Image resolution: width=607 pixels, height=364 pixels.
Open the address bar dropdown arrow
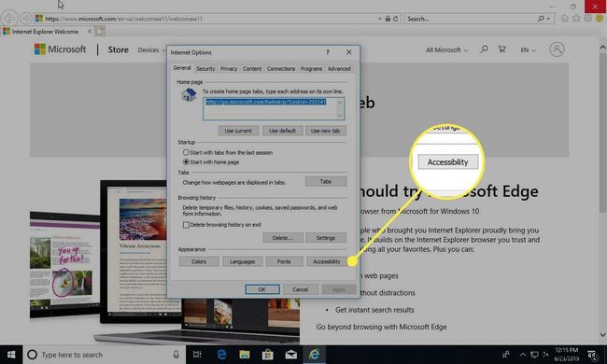pyautogui.click(x=380, y=19)
